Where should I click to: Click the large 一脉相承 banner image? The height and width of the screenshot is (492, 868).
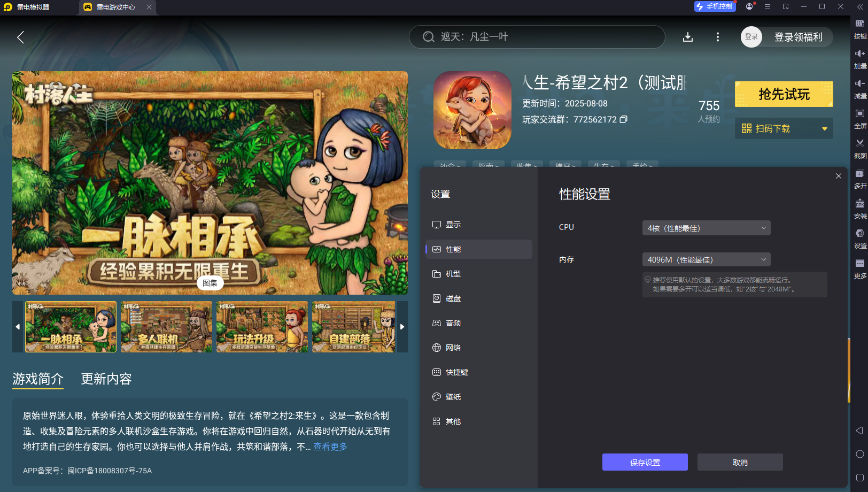pyautogui.click(x=210, y=183)
